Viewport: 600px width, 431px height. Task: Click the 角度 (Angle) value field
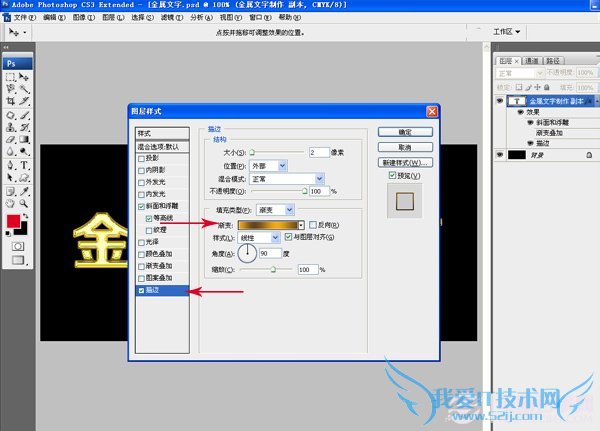(x=270, y=253)
